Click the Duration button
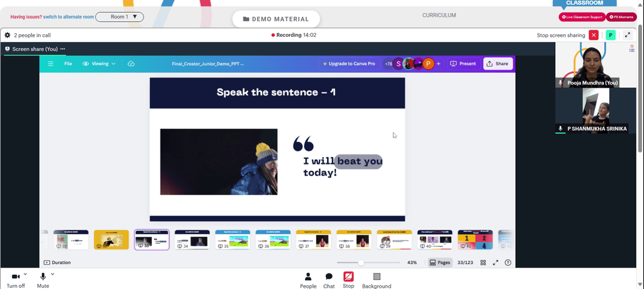This screenshot has width=644, height=289. click(57, 263)
